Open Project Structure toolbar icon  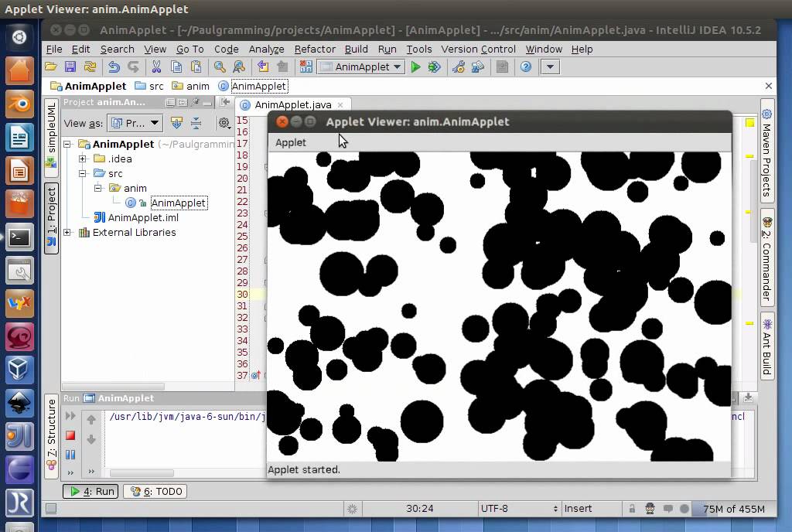(478, 66)
